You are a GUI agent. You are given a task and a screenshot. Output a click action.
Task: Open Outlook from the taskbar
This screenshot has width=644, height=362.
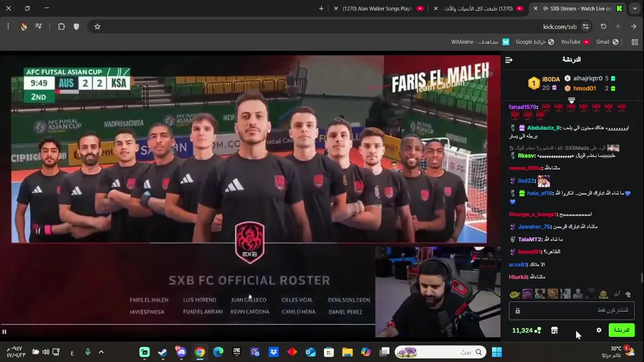point(310,352)
